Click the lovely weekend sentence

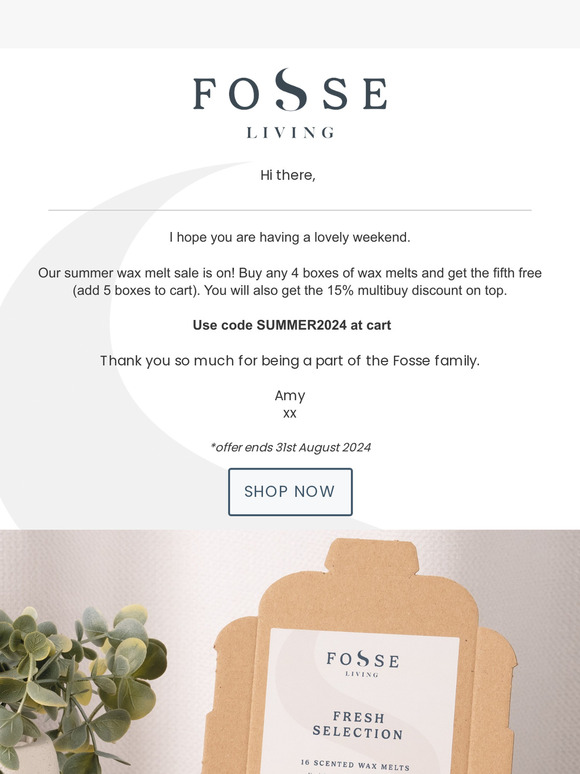pos(290,237)
